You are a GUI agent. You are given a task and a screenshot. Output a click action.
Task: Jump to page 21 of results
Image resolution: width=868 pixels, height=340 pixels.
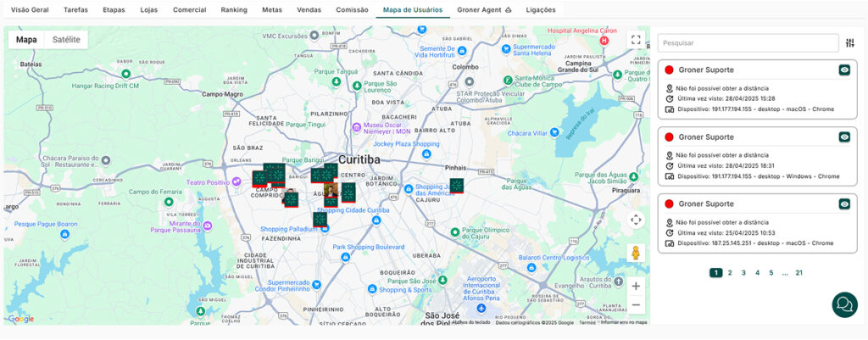[x=798, y=273]
